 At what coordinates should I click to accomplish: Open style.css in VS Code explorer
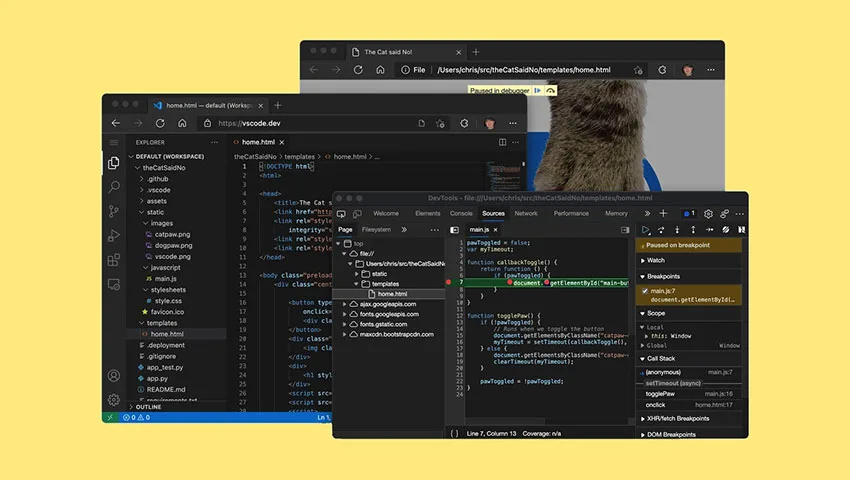pyautogui.click(x=168, y=301)
